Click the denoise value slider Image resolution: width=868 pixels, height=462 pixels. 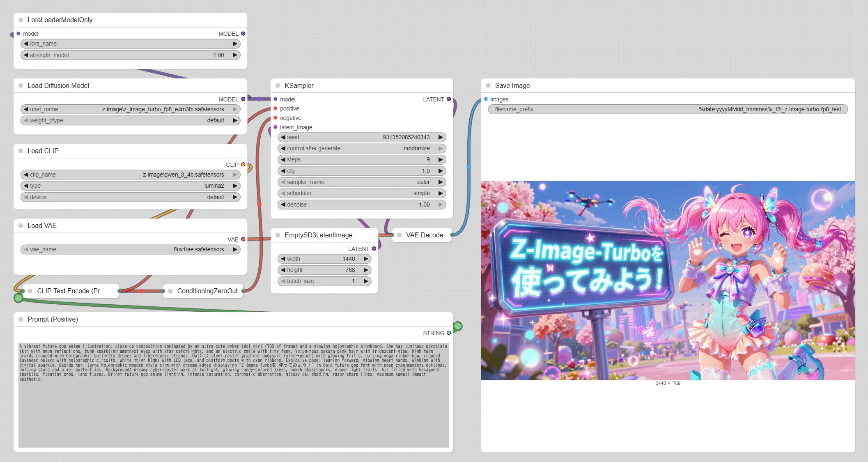[362, 205]
